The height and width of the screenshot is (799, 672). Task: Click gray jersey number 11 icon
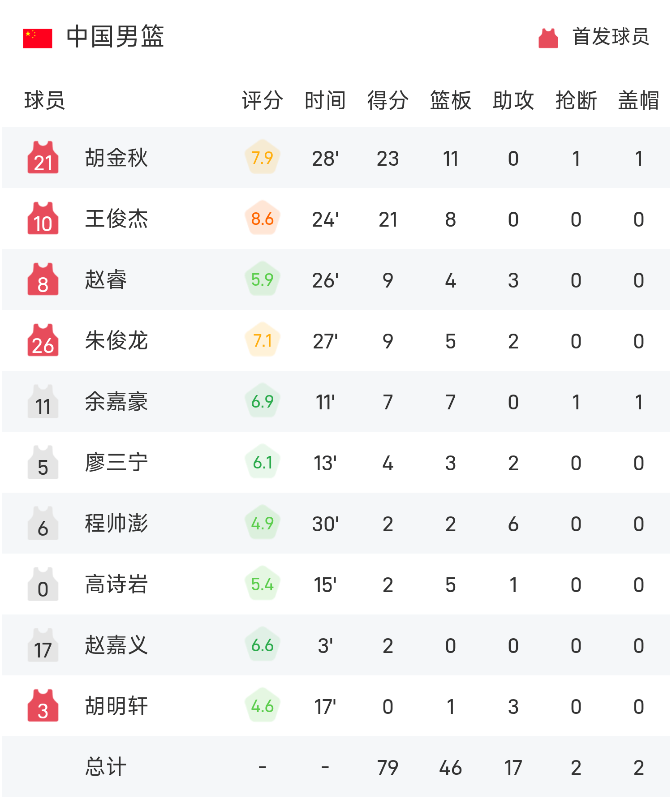point(43,401)
